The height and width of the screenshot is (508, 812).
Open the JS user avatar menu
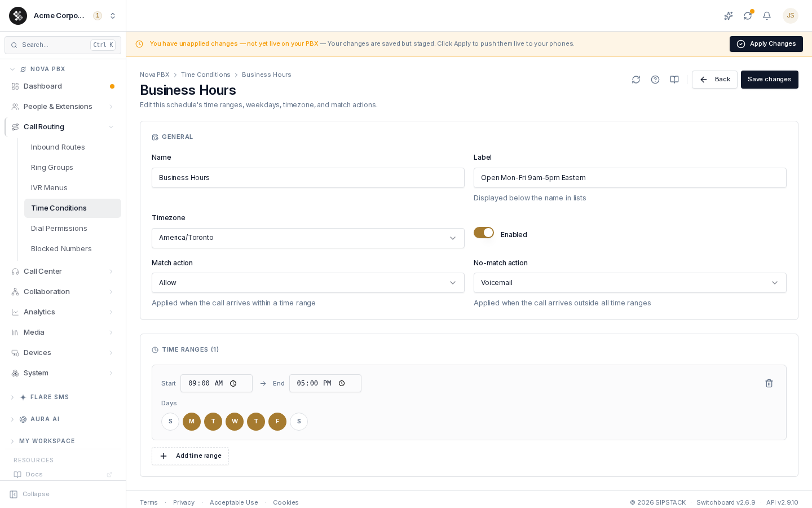pyautogui.click(x=791, y=16)
